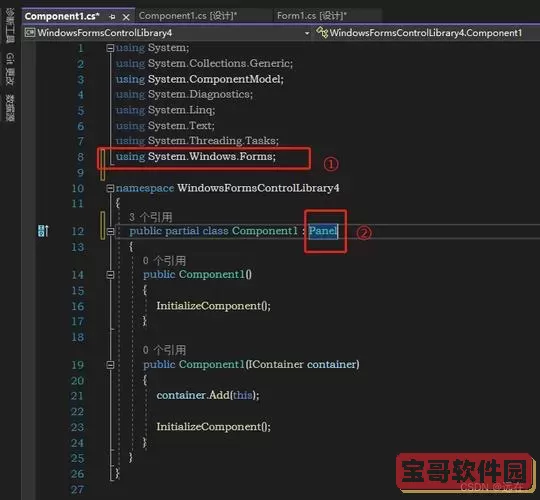Viewport: 540px width, 500px height.
Task: Click 'System.Collections.Generic' on line 2
Action: [x=219, y=63]
